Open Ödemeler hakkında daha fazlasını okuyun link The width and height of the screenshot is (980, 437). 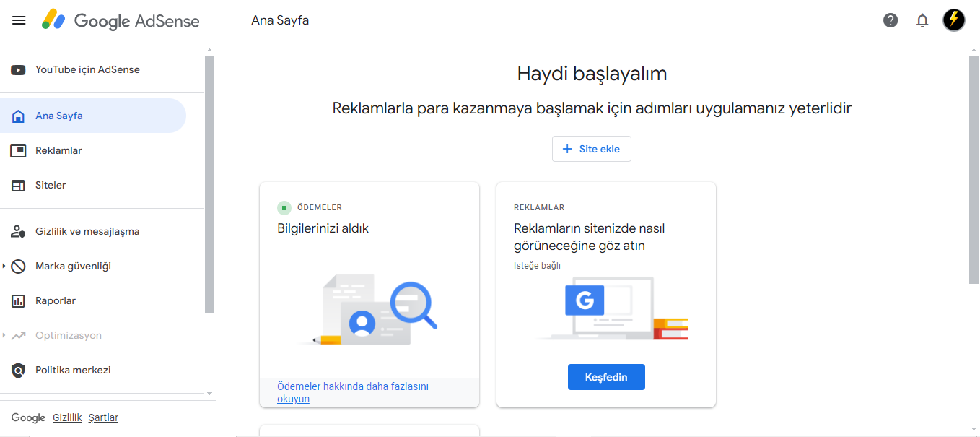[x=353, y=393]
